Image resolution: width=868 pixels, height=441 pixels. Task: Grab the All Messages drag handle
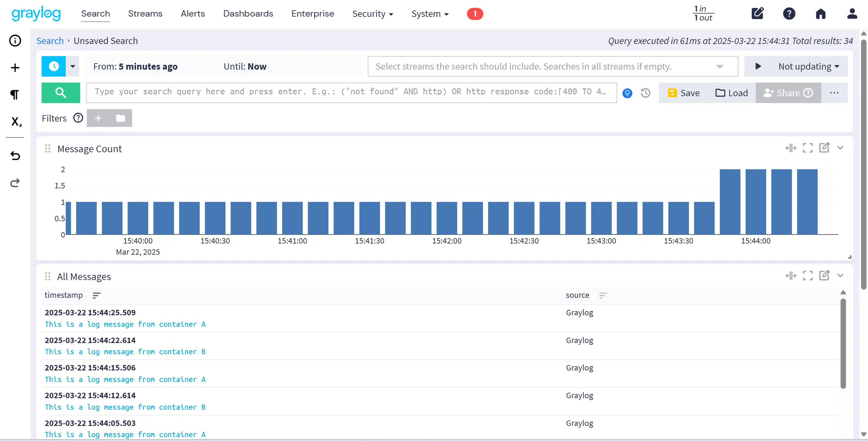48,277
